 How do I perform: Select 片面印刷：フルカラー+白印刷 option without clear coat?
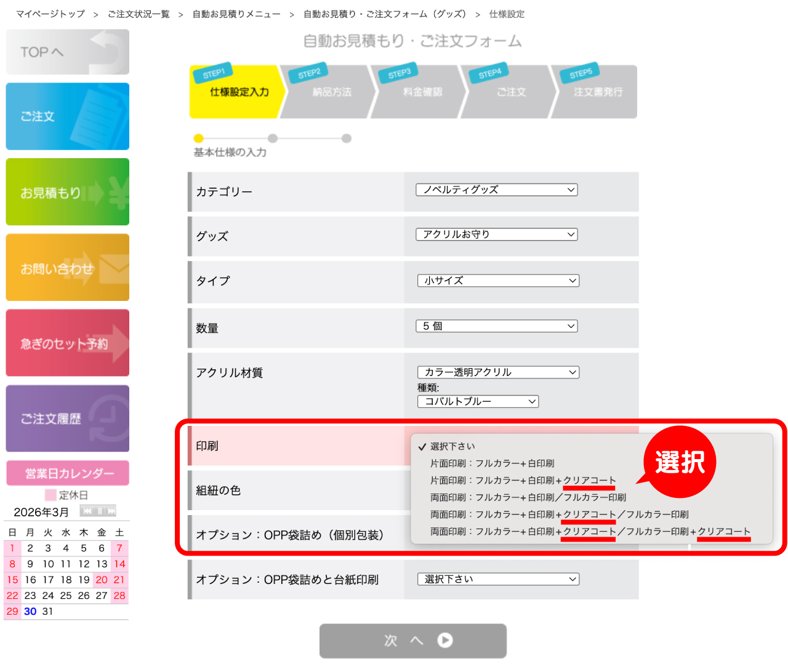(492, 463)
